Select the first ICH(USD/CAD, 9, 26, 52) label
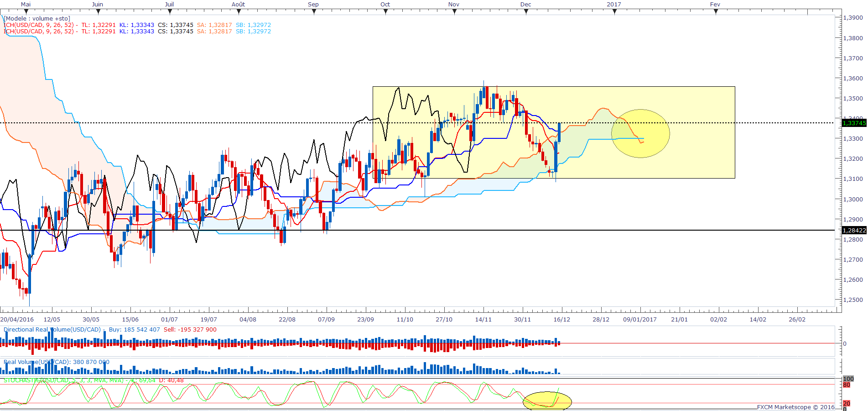Image resolution: width=868 pixels, height=411 pixels. point(40,25)
